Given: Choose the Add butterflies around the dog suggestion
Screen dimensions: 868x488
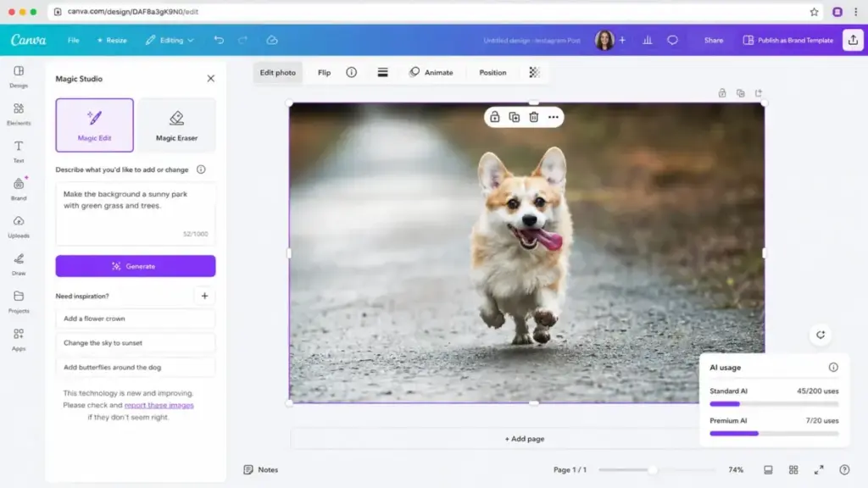Looking at the screenshot, I should (x=136, y=368).
